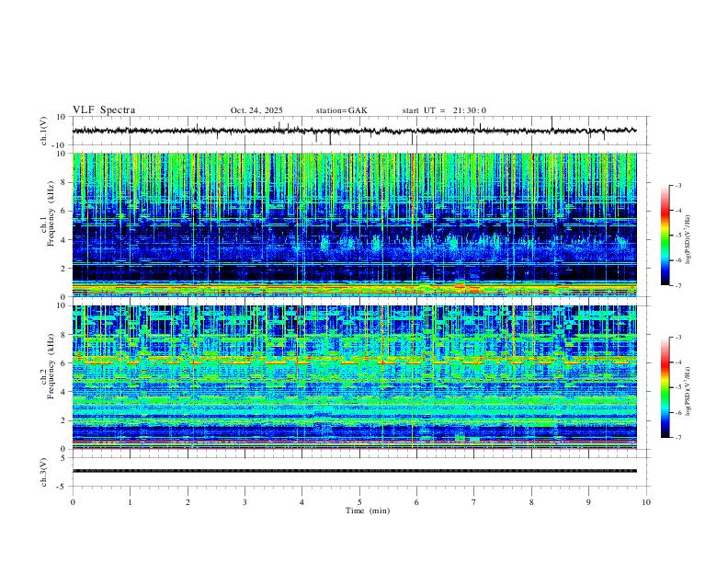Select the "start UT = 21:30:0" header text
This screenshot has width=728, height=563.
(444, 110)
